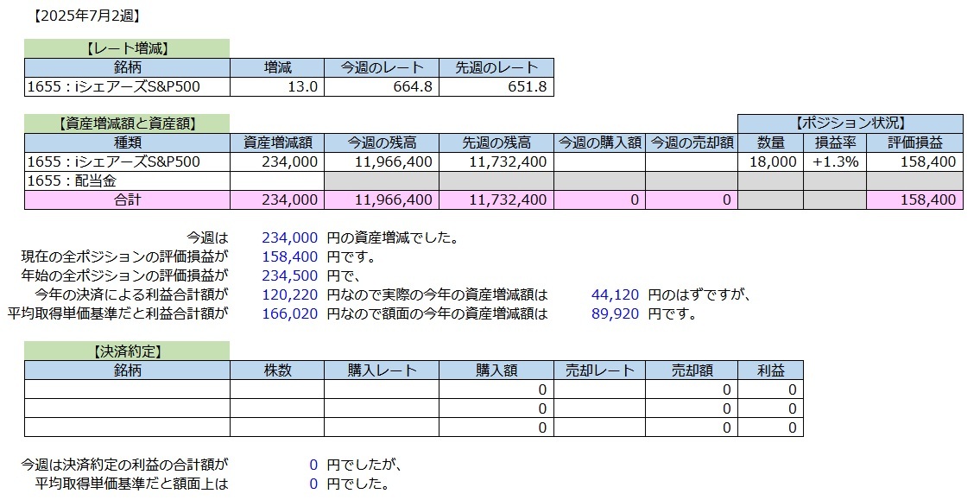Select the summary value 234,500

[x=289, y=275]
